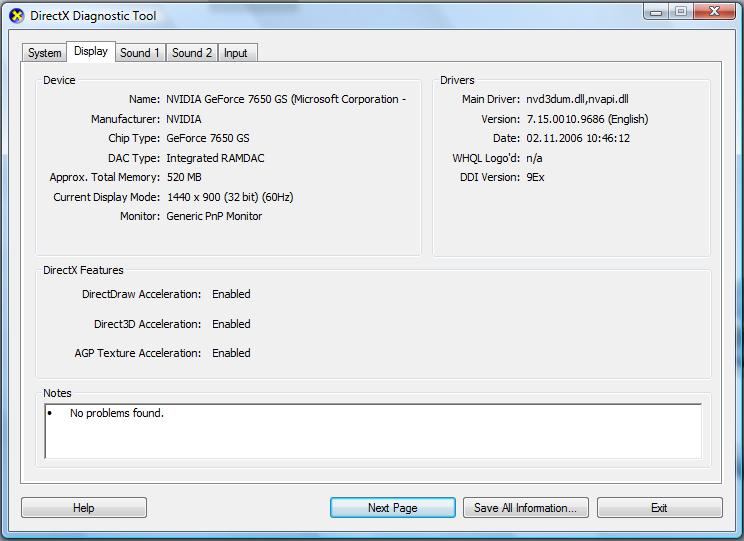Maximize the DirectX Diagnostic Tool window
This screenshot has width=744, height=541.
[681, 11]
